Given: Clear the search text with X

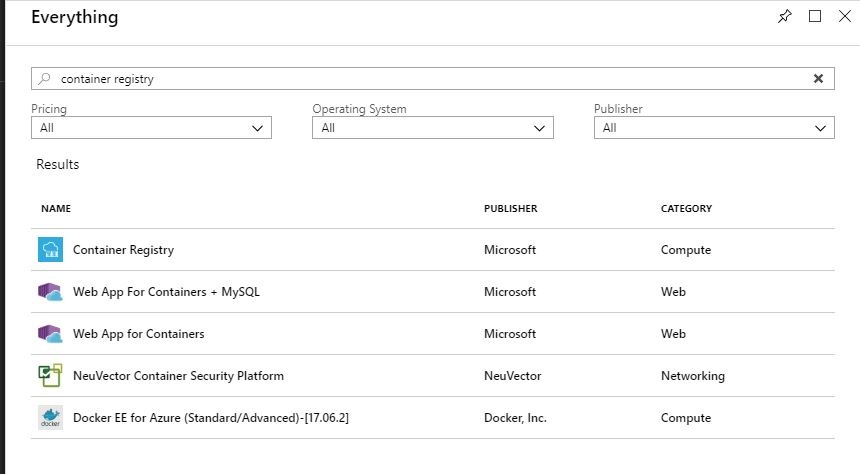Looking at the screenshot, I should pyautogui.click(x=818, y=78).
